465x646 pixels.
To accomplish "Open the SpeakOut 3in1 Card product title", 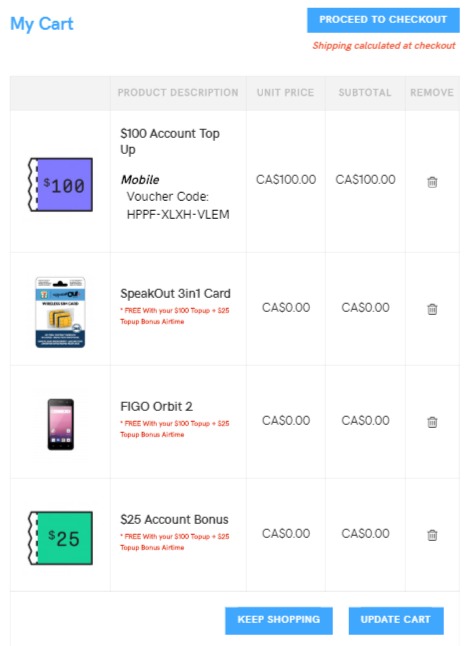I will click(175, 294).
